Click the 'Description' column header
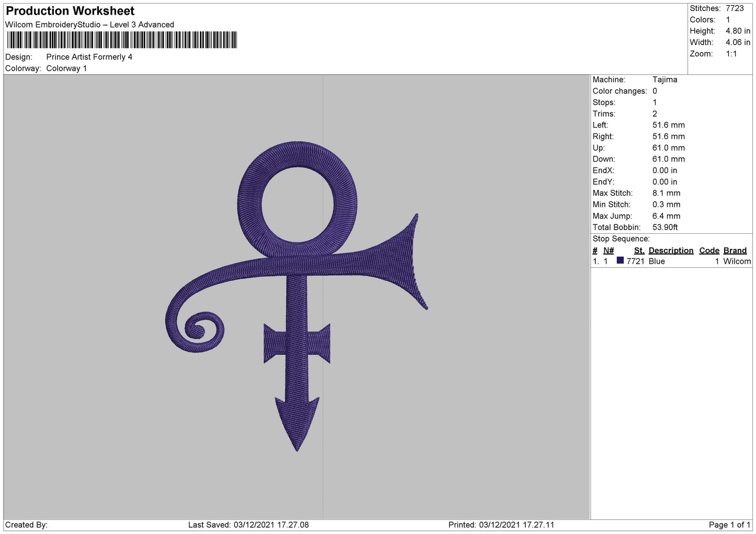 pos(671,251)
